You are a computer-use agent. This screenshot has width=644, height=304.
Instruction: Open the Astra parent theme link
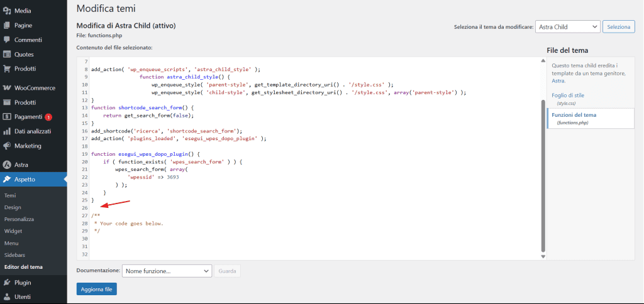558,81
